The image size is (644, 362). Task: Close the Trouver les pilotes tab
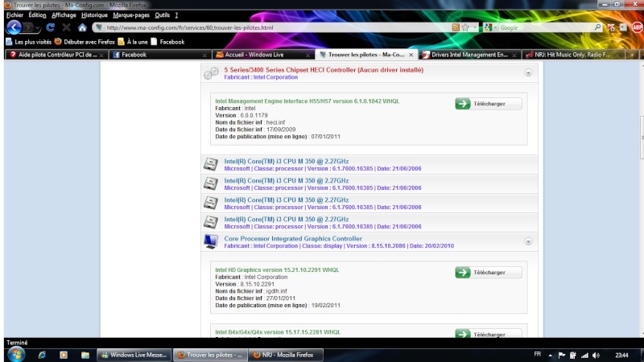pos(411,55)
